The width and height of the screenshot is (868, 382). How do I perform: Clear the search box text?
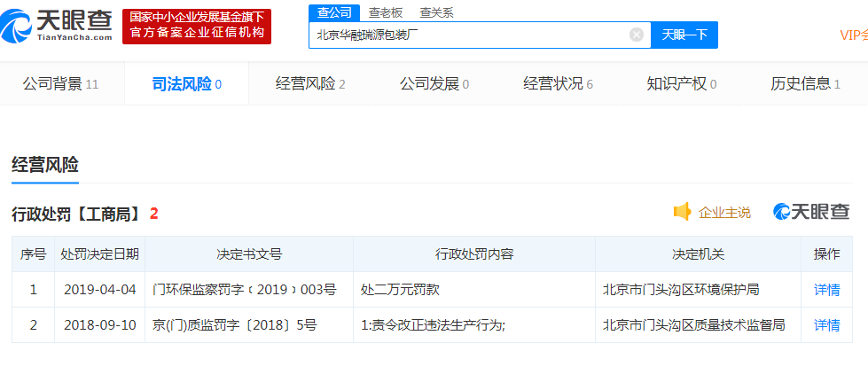pos(637,35)
